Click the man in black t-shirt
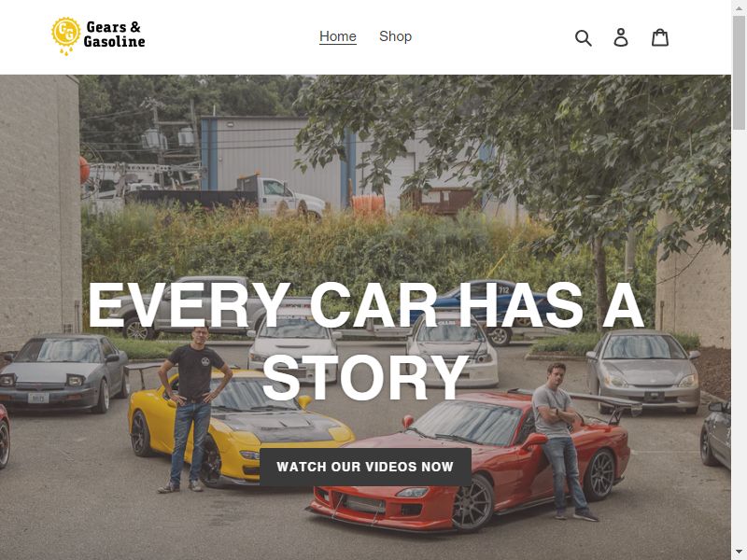This screenshot has width=747, height=560. (194, 409)
